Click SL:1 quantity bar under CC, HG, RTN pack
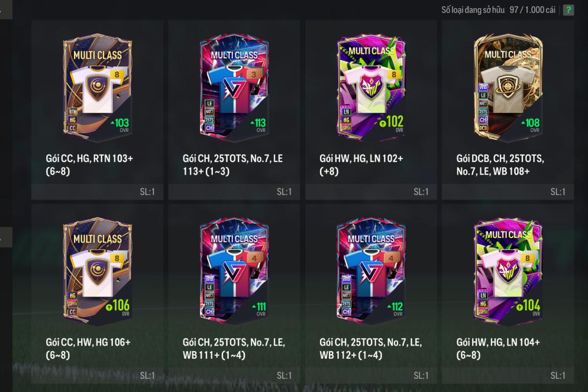This screenshot has height=392, width=588. 97,192
